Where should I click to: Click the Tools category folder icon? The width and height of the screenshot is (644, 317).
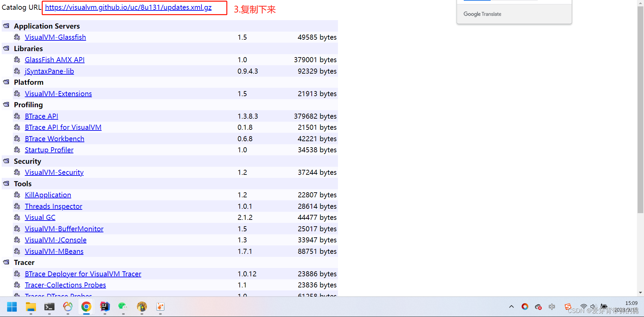pos(6,183)
